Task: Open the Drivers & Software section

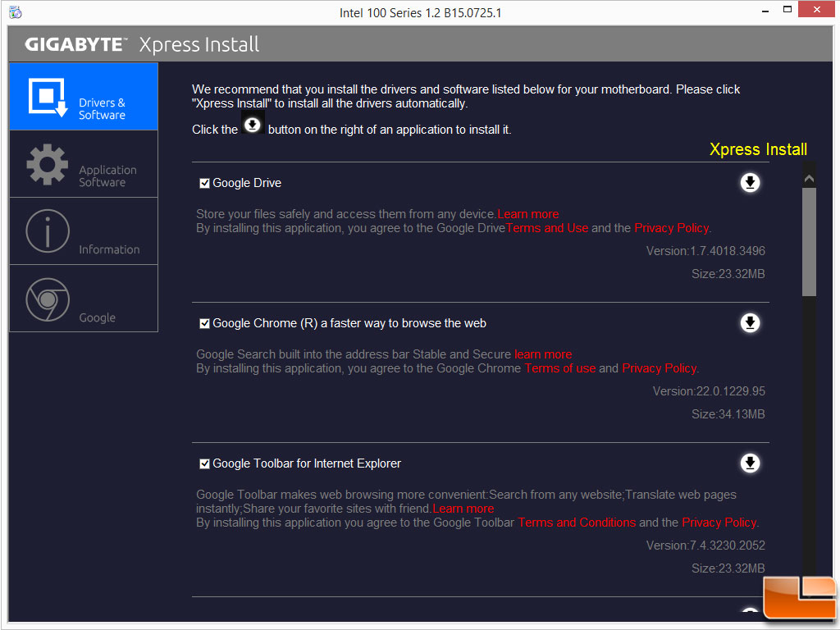Action: pos(84,97)
